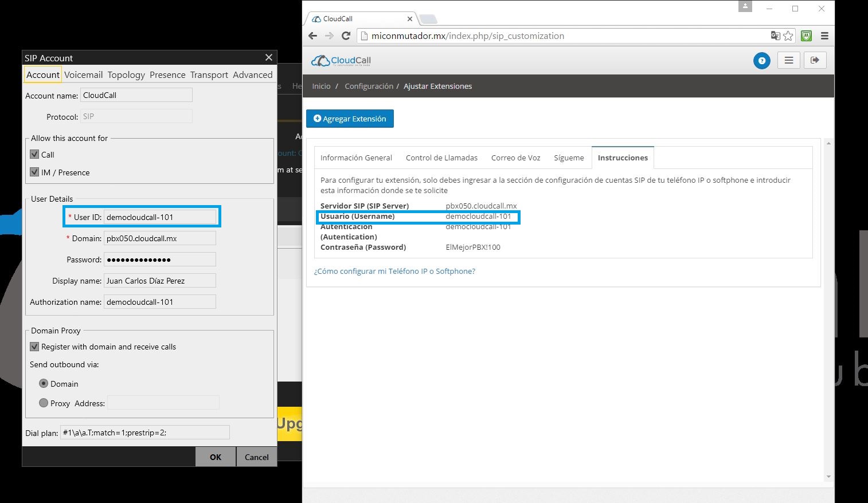Click the CloudCall logo
Viewport: 868px width, 503px height.
pos(341,61)
